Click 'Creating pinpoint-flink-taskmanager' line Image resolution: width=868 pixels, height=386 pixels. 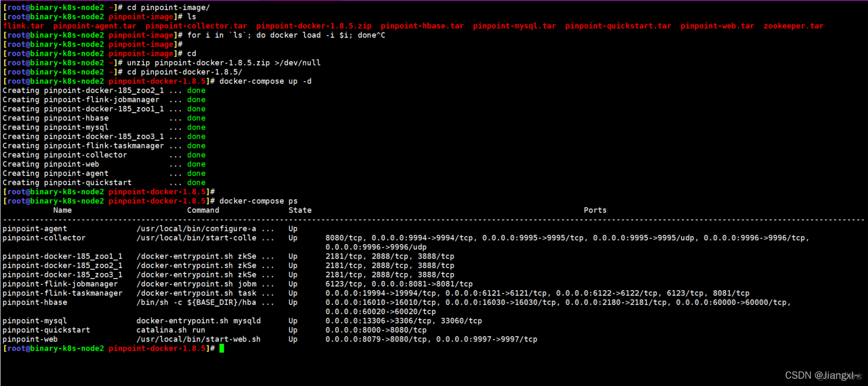click(104, 146)
